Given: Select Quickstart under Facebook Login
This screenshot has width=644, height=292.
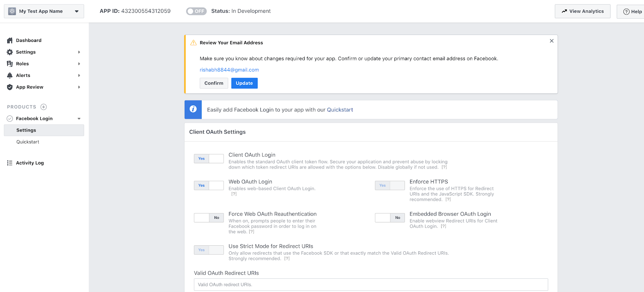Looking at the screenshot, I should [28, 142].
